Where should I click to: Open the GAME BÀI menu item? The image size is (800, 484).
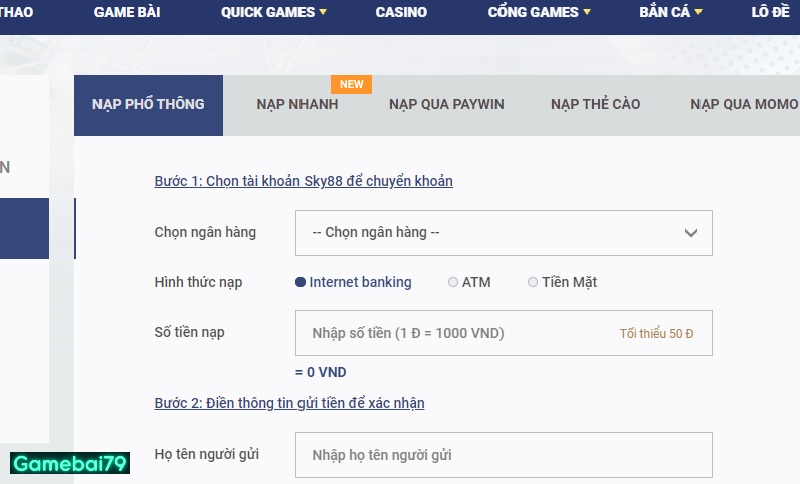[x=127, y=12]
